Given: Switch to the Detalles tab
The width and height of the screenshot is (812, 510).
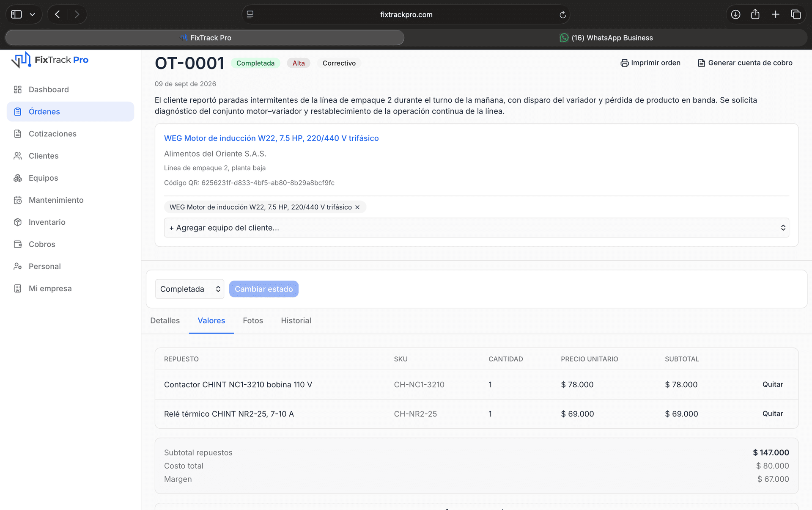Looking at the screenshot, I should 165,321.
